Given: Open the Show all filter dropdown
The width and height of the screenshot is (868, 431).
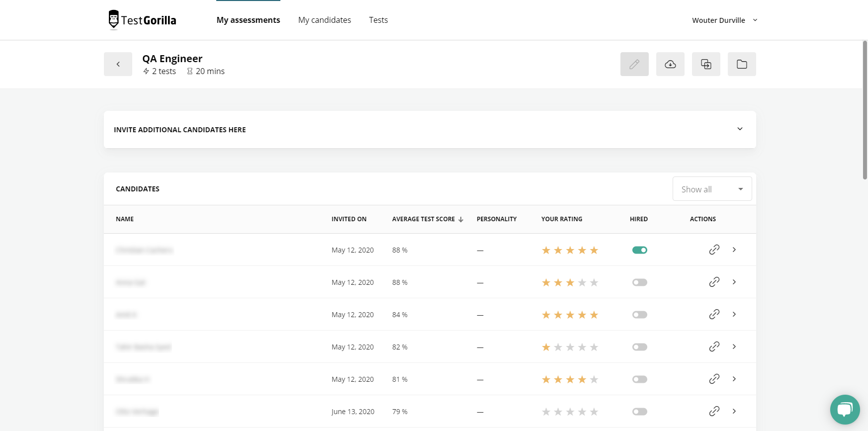Looking at the screenshot, I should [712, 189].
